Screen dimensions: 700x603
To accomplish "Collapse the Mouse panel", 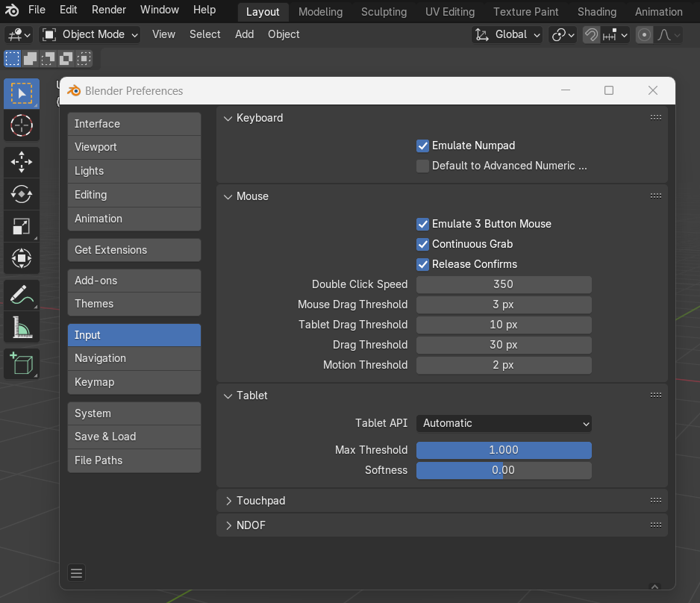I will tap(228, 196).
